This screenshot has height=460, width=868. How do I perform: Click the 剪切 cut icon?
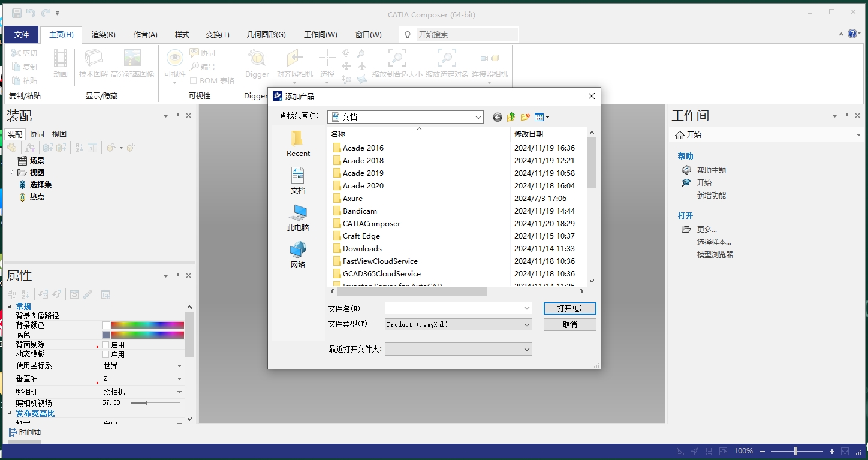click(x=24, y=52)
